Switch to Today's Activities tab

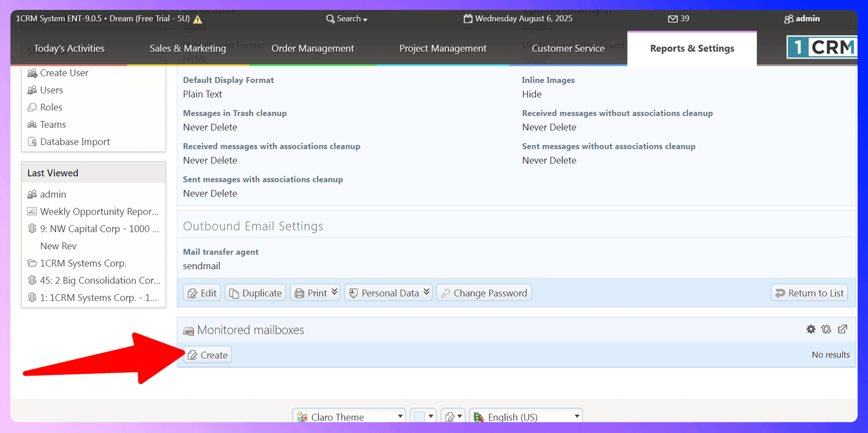pyautogui.click(x=69, y=48)
